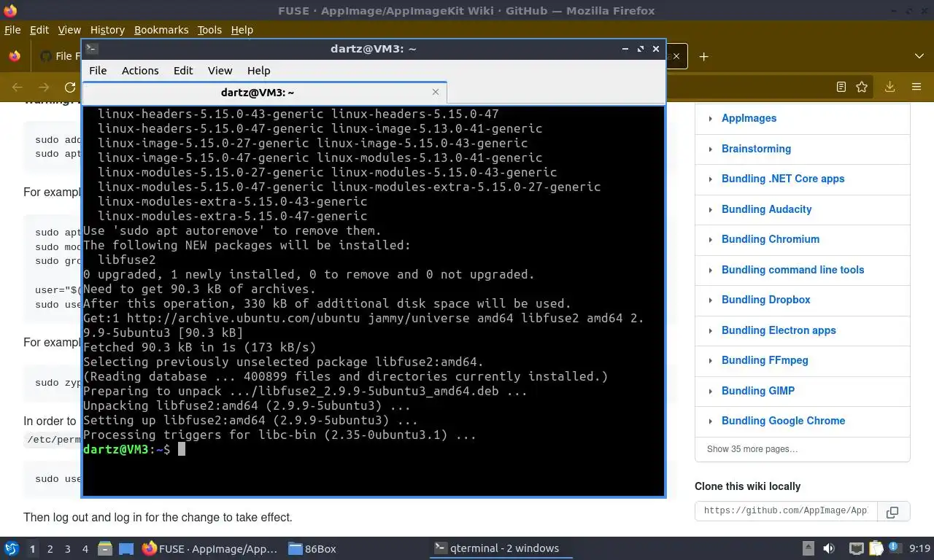Click Show 35 more pages
The width and height of the screenshot is (934, 560).
(752, 449)
